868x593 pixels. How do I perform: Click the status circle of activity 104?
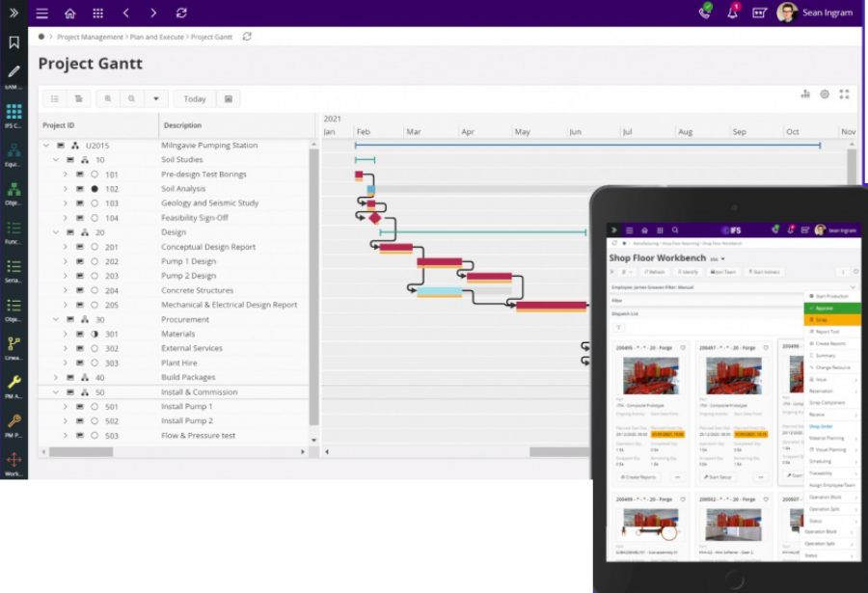coord(95,218)
